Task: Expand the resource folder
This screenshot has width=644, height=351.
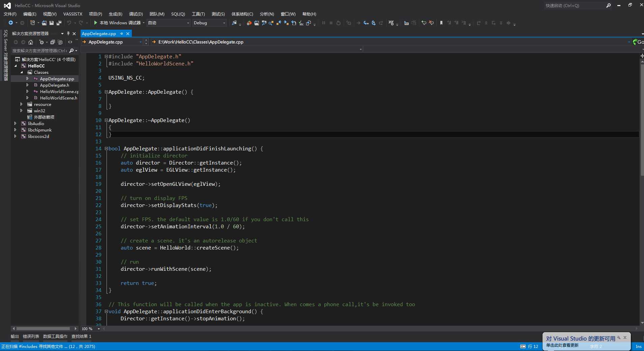Action: pos(22,105)
